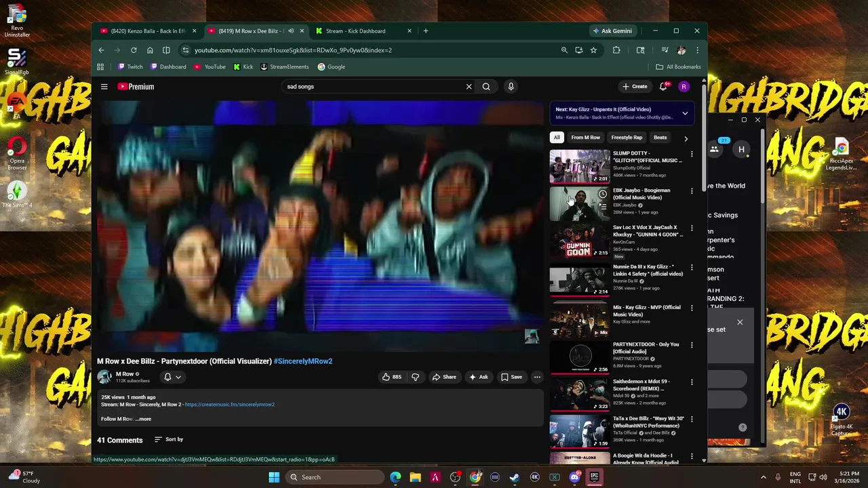868x488 pixels.
Task: Switch to Stream - Kick Dashboard tab
Action: (x=363, y=31)
